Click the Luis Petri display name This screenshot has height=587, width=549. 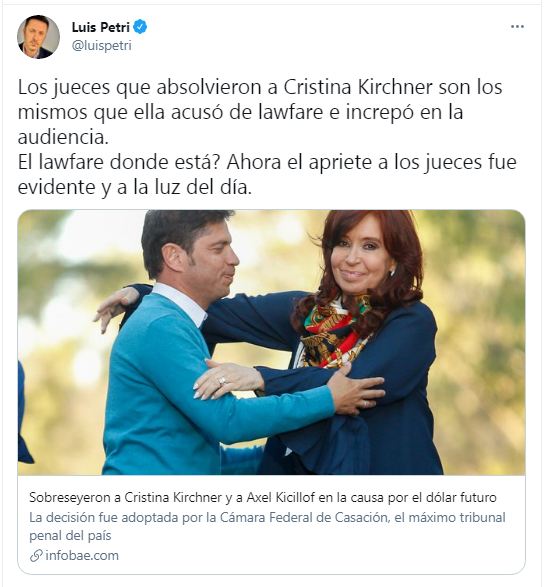[x=101, y=27]
